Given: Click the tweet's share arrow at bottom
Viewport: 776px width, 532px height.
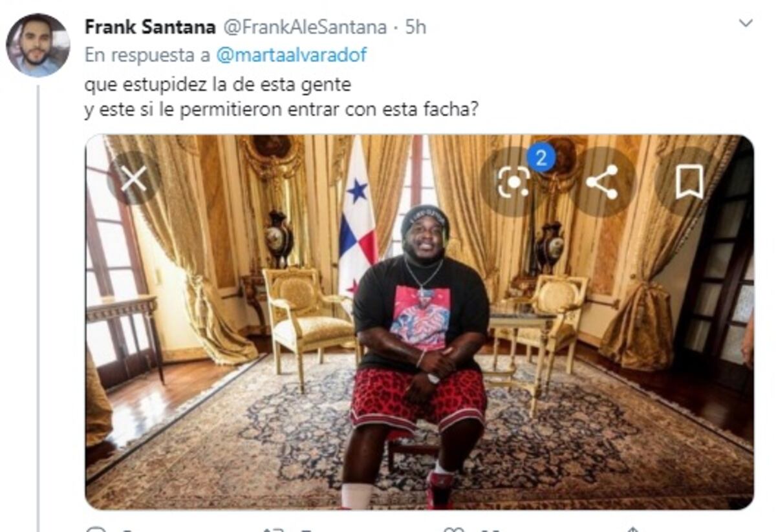Looking at the screenshot, I should click(633, 529).
